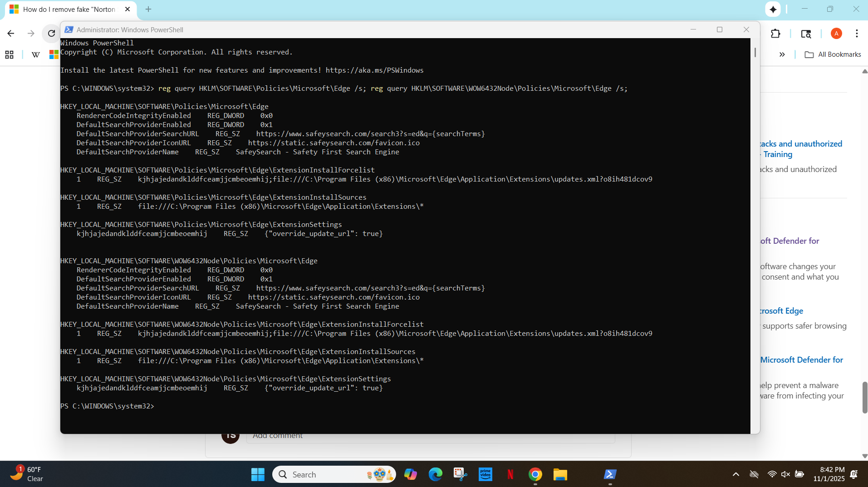Open the apps grid icon in bookmarks bar

[9, 54]
